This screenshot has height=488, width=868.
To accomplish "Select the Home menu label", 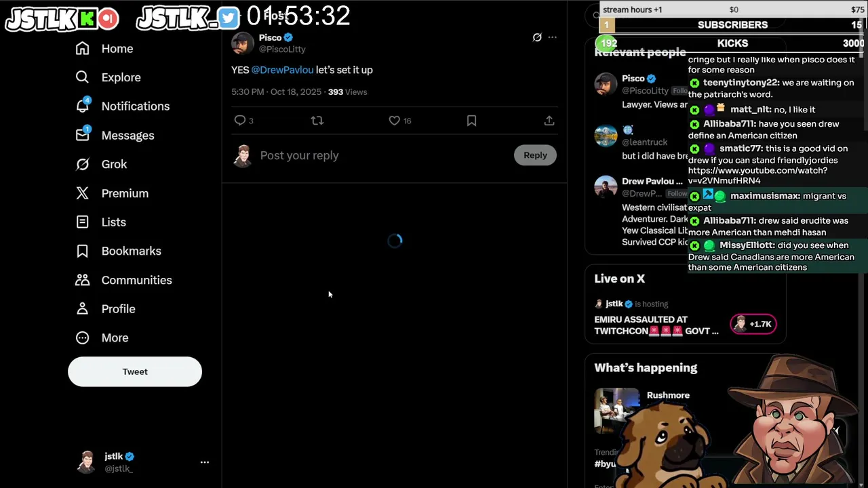I will 117,49.
